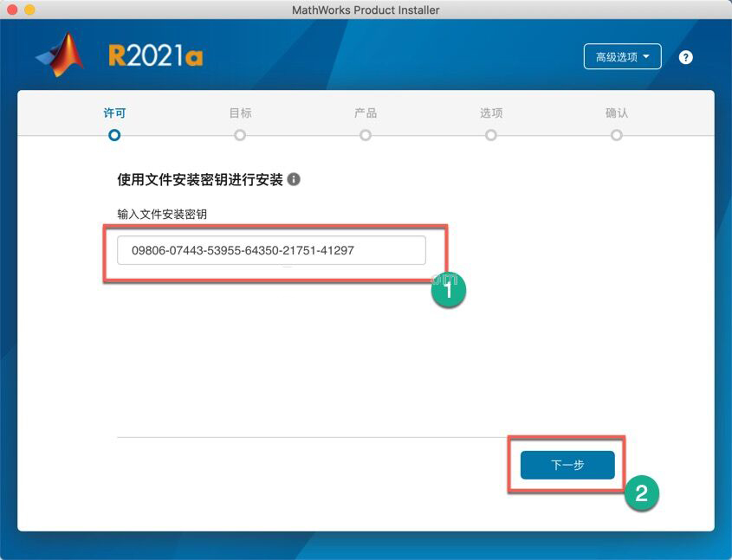Select the 产品 step tab
The width and height of the screenshot is (732, 560).
(366, 113)
